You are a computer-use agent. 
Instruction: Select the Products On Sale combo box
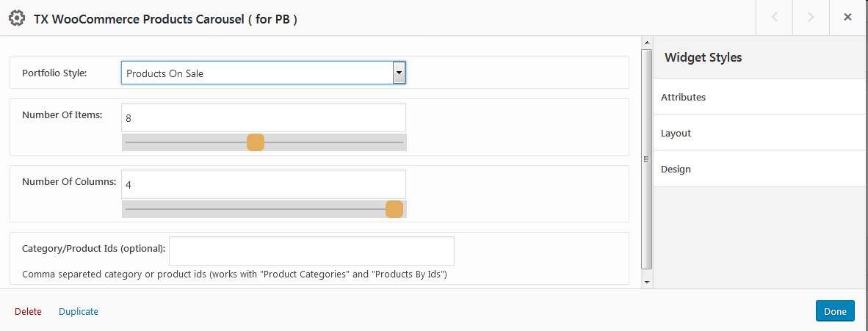pos(264,73)
